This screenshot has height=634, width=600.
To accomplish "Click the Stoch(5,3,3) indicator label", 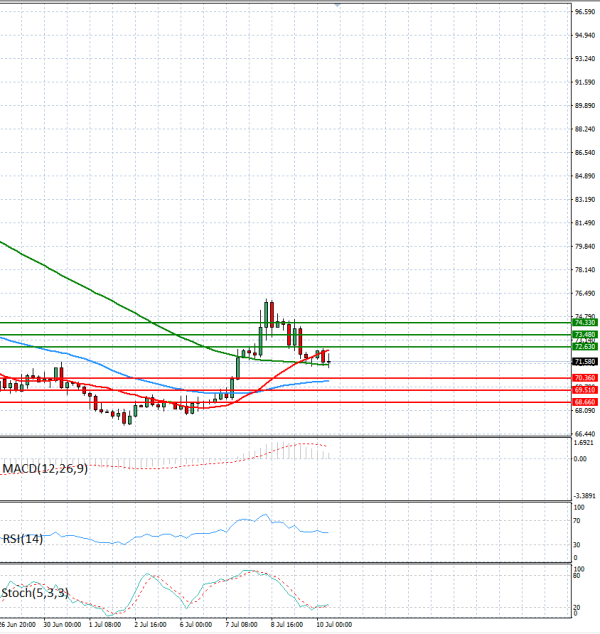I will 35,593.
